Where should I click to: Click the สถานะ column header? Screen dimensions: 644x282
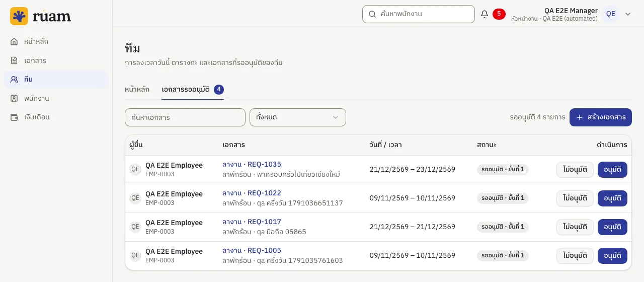487,145
